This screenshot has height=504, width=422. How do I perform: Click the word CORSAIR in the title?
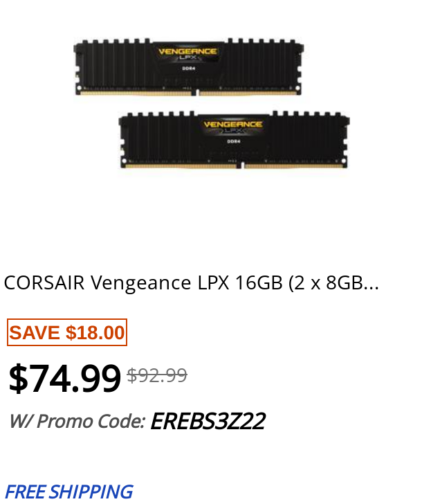click(44, 283)
